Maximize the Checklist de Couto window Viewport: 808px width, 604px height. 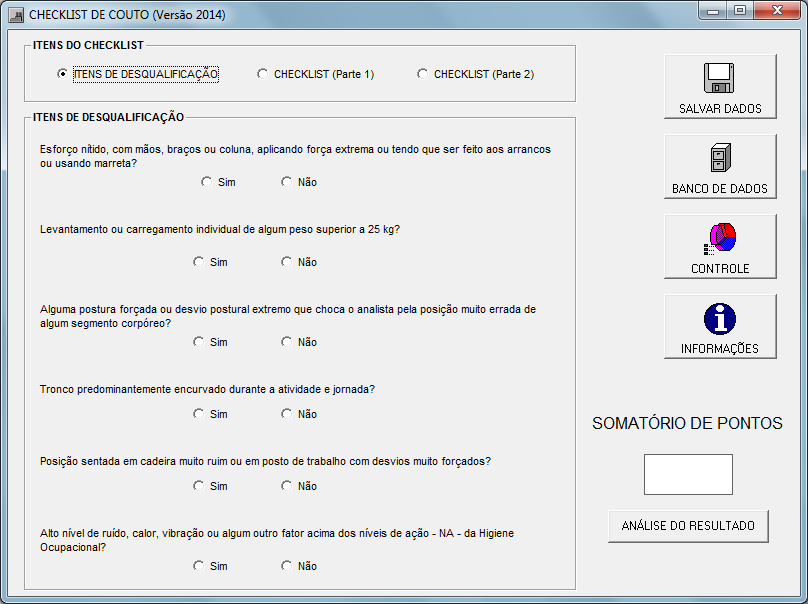[740, 11]
